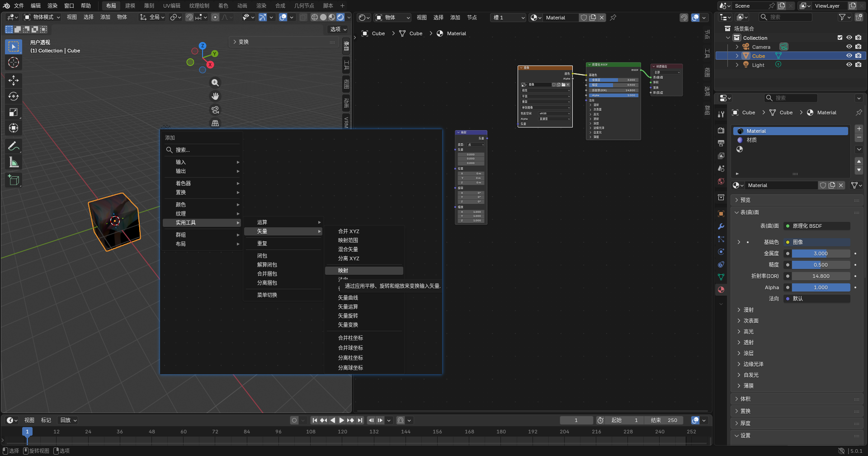Viewport: 868px width, 456px height.
Task: Open the Options dropdown in viewport
Action: [x=338, y=29]
